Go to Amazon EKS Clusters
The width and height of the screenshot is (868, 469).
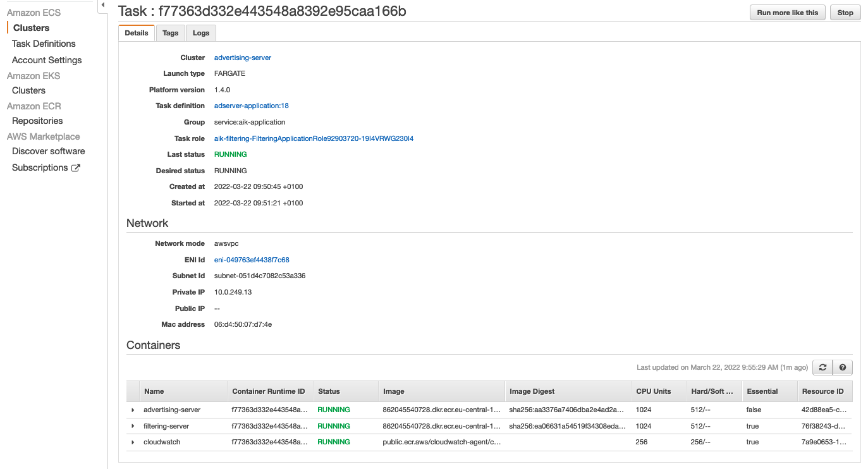28,90
